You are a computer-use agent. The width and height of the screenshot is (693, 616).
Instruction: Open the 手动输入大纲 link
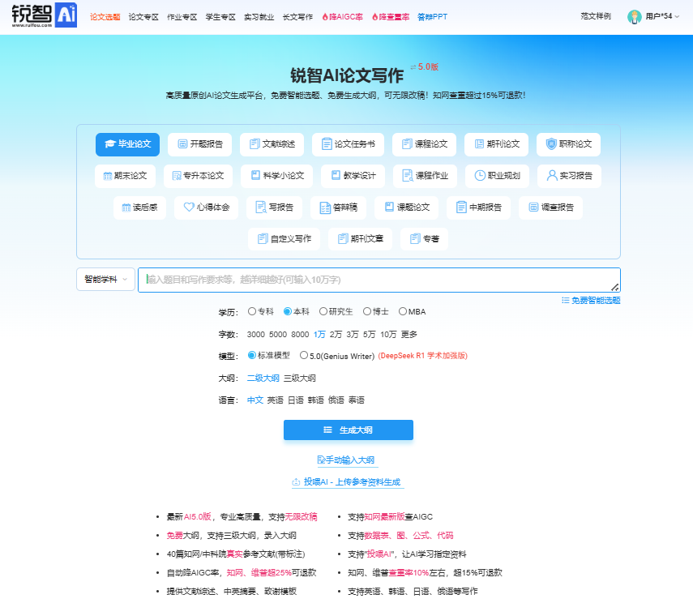[349, 460]
